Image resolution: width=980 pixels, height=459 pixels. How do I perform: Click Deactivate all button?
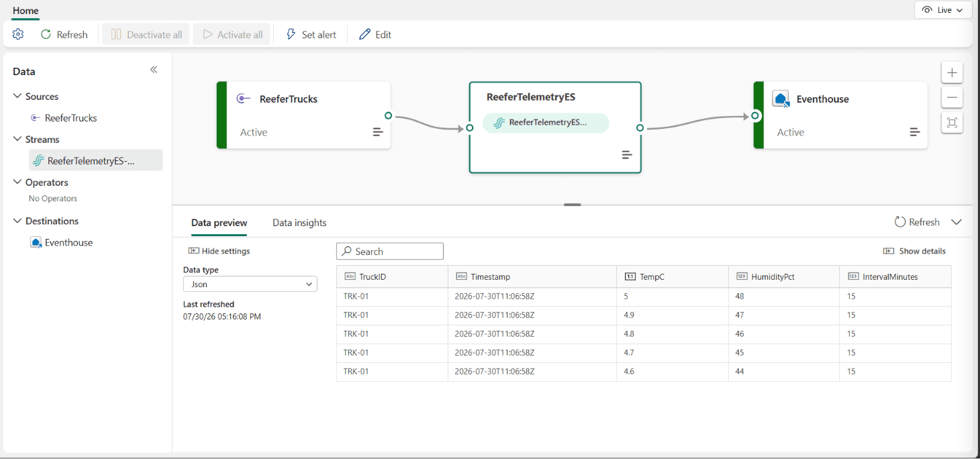pos(146,34)
